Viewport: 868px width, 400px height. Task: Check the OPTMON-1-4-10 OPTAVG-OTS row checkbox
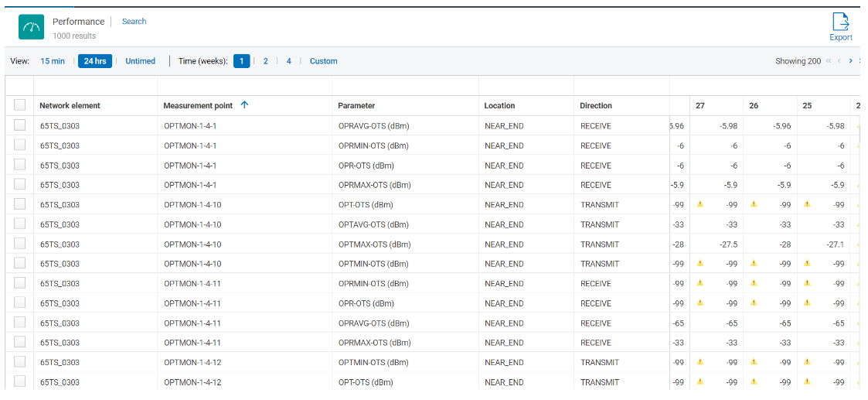coord(20,224)
